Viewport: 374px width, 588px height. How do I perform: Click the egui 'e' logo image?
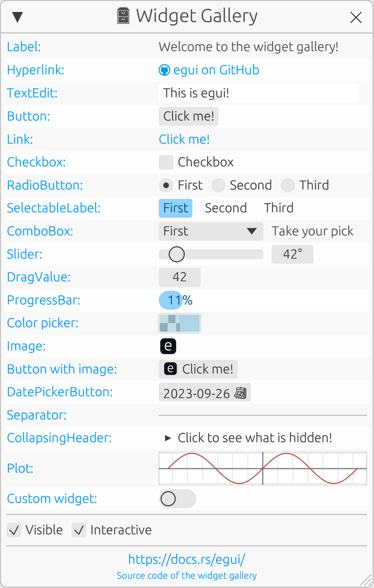(168, 346)
